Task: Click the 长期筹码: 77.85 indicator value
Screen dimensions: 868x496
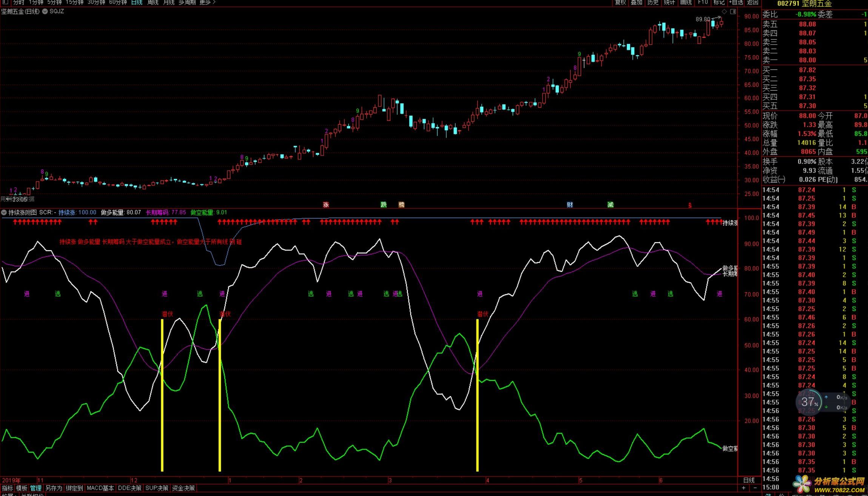Action: click(x=166, y=213)
